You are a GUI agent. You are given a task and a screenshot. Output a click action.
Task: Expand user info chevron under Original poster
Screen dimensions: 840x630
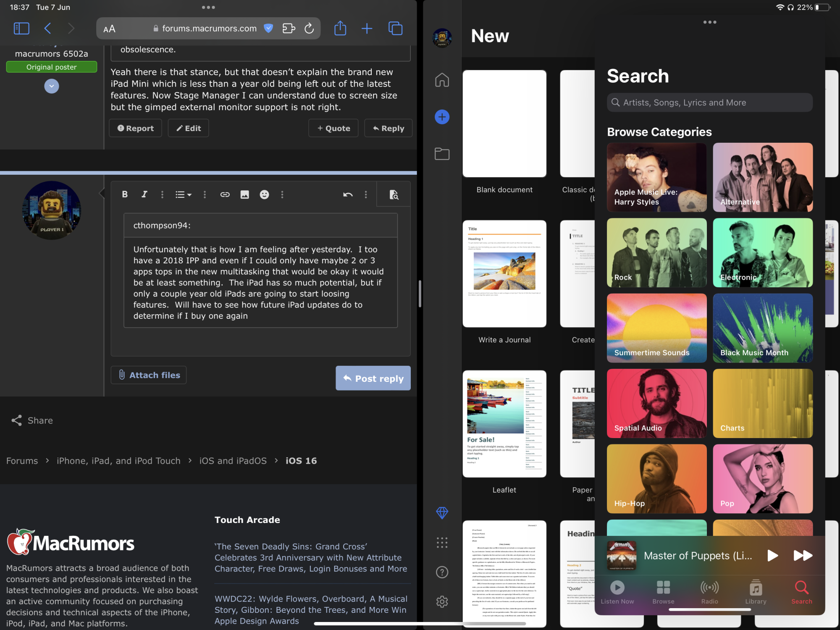52,86
